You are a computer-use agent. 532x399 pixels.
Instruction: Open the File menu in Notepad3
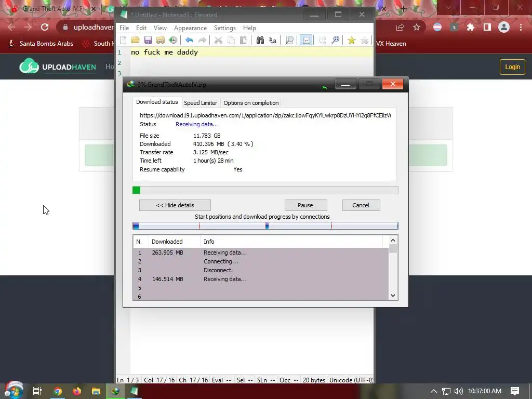124,28
